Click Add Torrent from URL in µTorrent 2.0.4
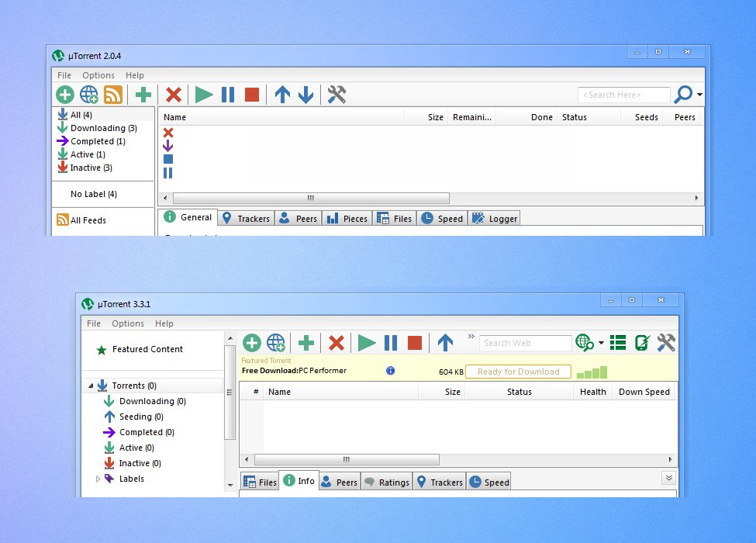This screenshot has height=543, width=756. (89, 95)
